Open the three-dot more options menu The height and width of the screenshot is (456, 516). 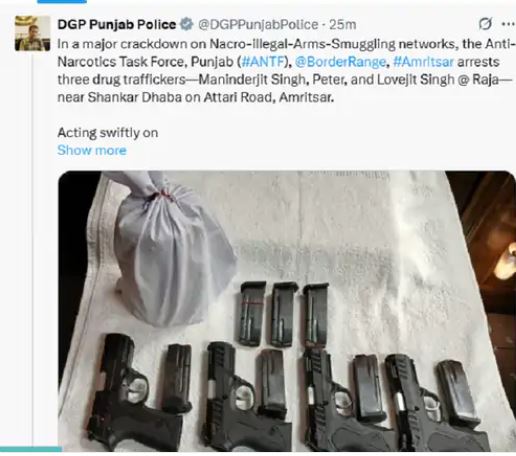tap(508, 24)
